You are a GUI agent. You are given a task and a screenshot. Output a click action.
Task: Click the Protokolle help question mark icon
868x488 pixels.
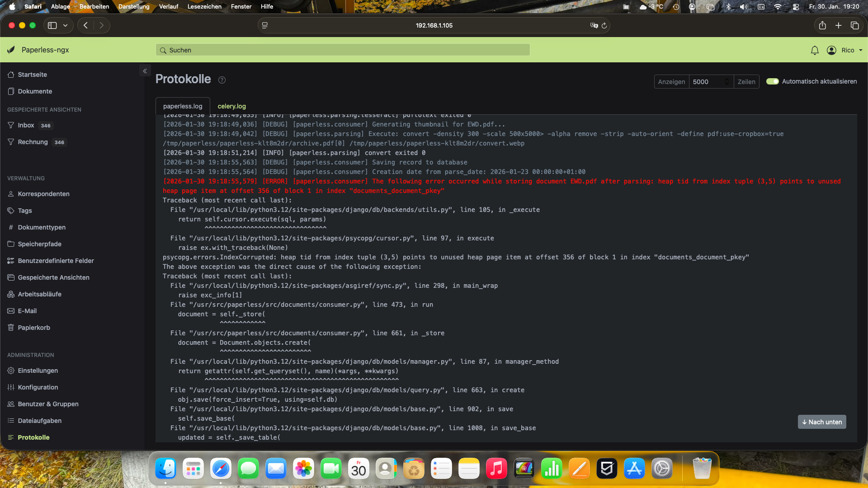[x=222, y=80]
